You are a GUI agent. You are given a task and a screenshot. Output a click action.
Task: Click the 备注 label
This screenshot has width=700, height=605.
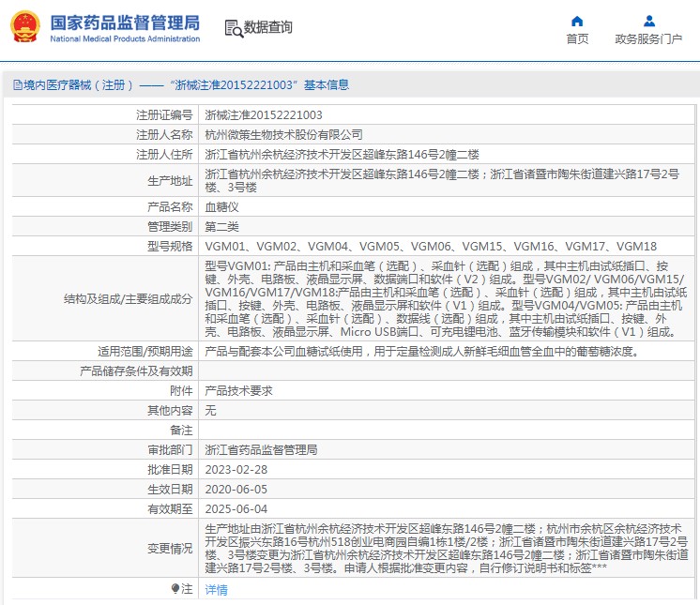pyautogui.click(x=181, y=431)
